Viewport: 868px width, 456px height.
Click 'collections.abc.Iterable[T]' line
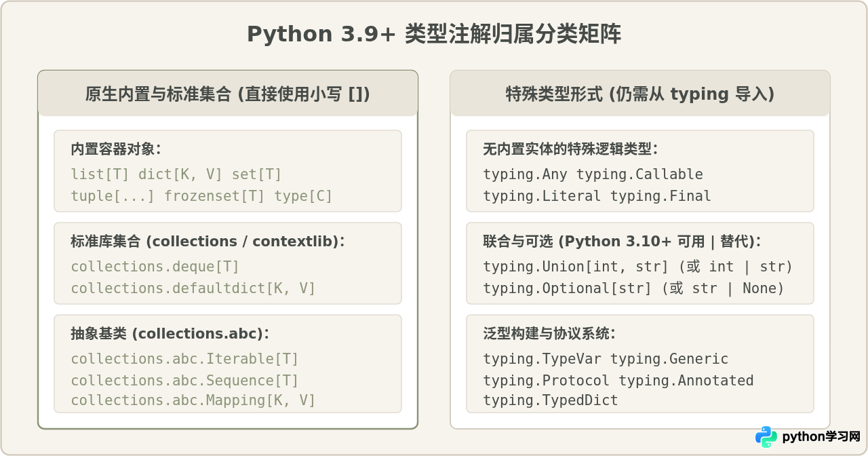pyautogui.click(x=184, y=359)
